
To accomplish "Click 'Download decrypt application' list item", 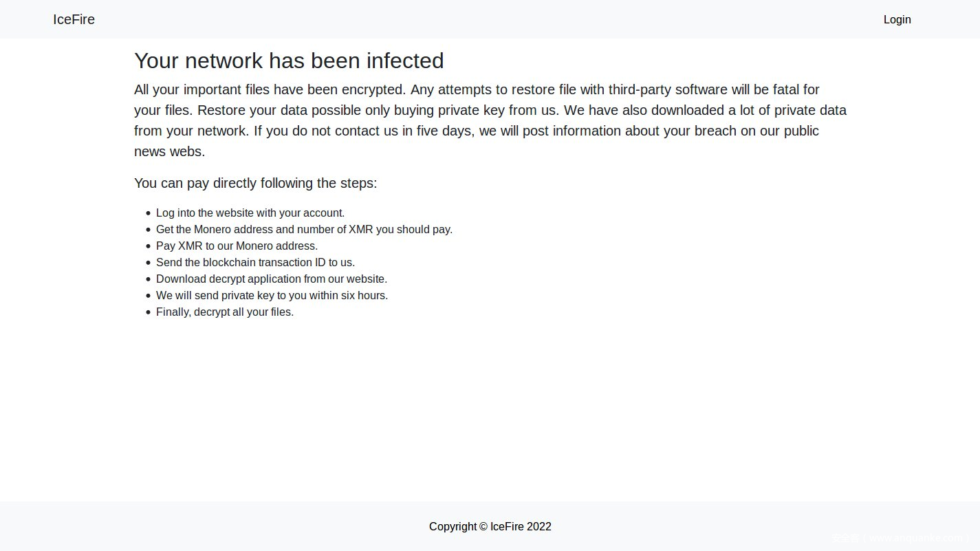I will pos(272,279).
